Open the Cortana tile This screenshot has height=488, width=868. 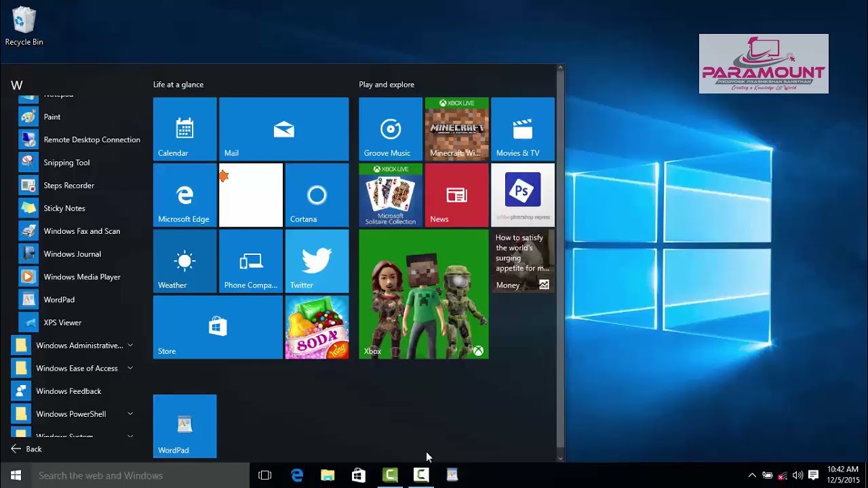coord(317,195)
